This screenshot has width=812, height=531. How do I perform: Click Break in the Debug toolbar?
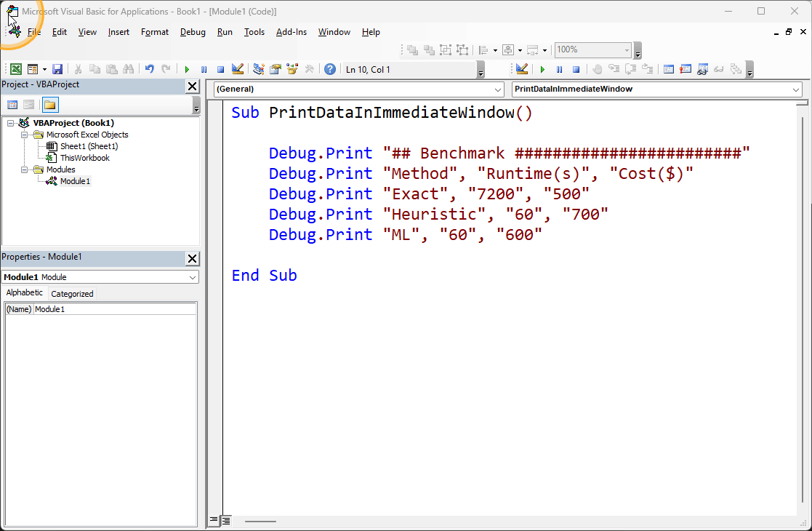pyautogui.click(x=559, y=69)
